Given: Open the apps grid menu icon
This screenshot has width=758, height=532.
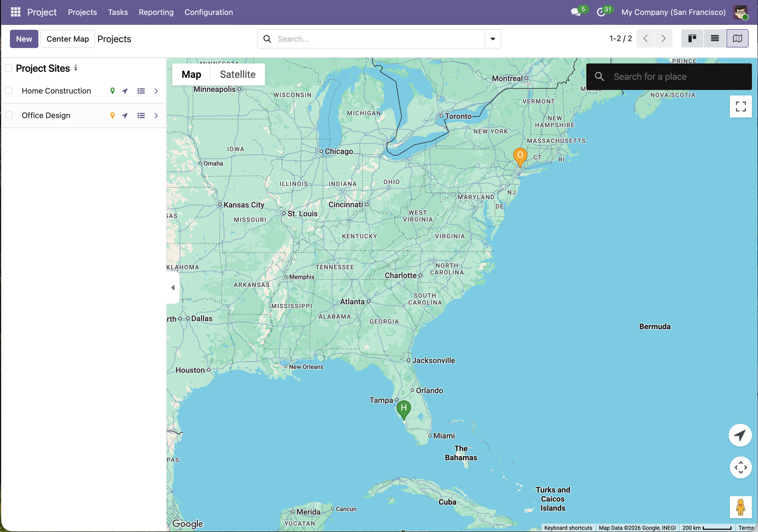Looking at the screenshot, I should (15, 12).
